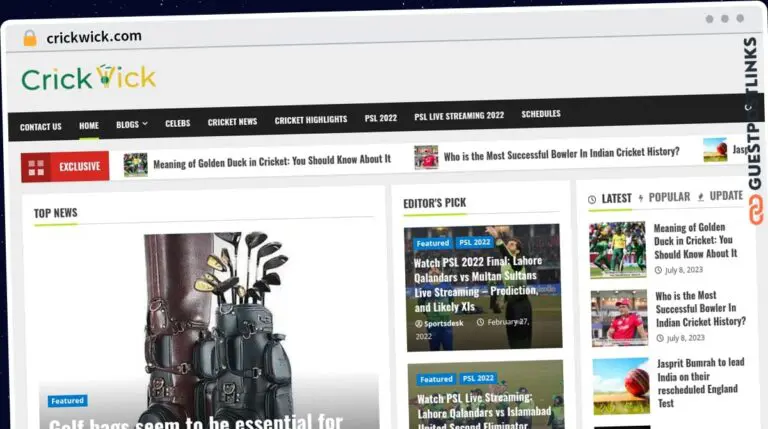
Task: Open Meaning of Golden Duck ticker headline
Action: [271, 160]
